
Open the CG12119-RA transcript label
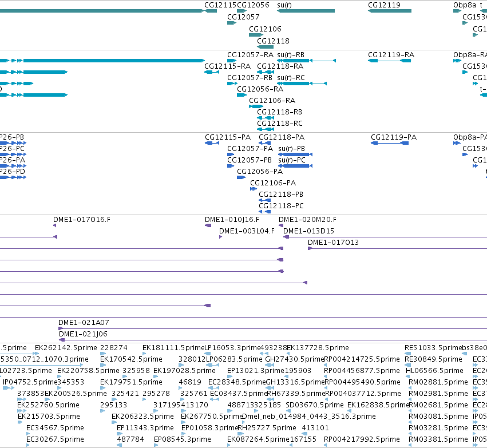391,55
